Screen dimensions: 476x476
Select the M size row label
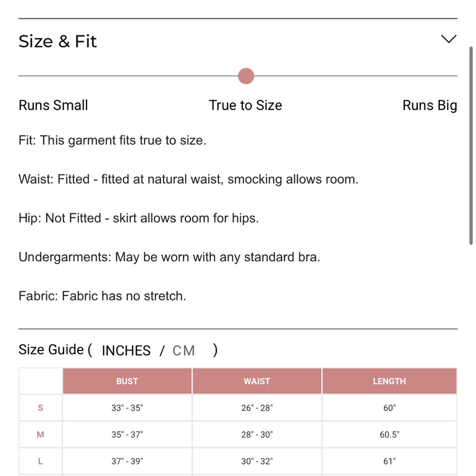tap(40, 435)
